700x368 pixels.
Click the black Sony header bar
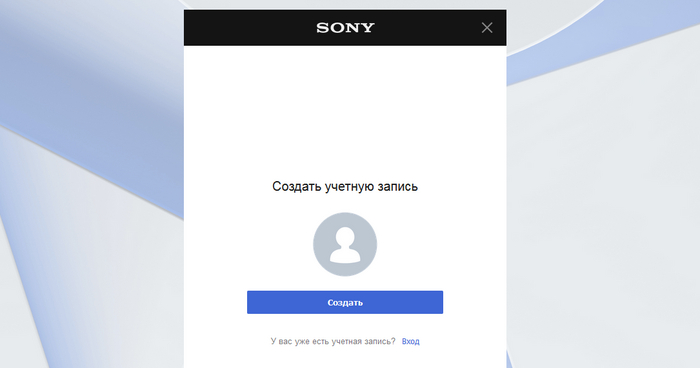pos(345,28)
